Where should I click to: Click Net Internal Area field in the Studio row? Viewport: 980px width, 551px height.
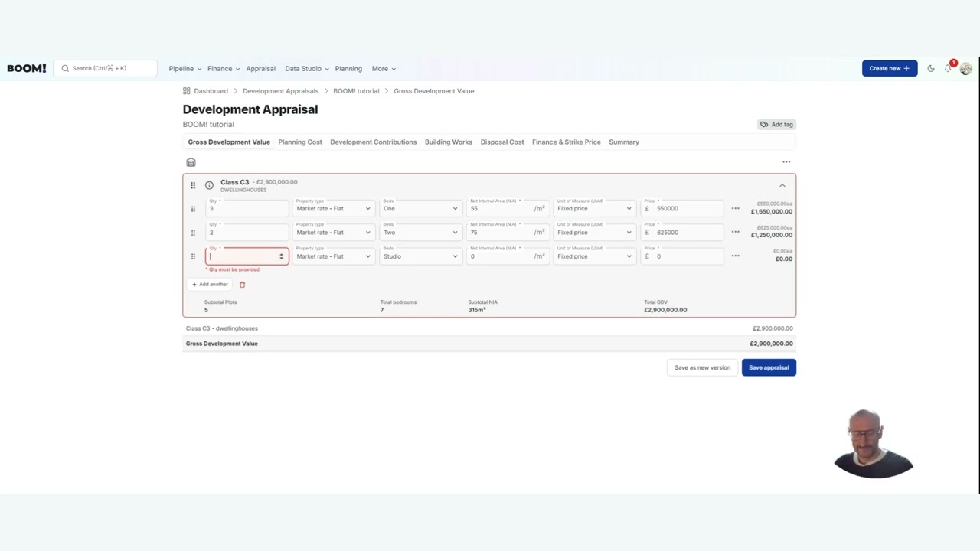508,256
